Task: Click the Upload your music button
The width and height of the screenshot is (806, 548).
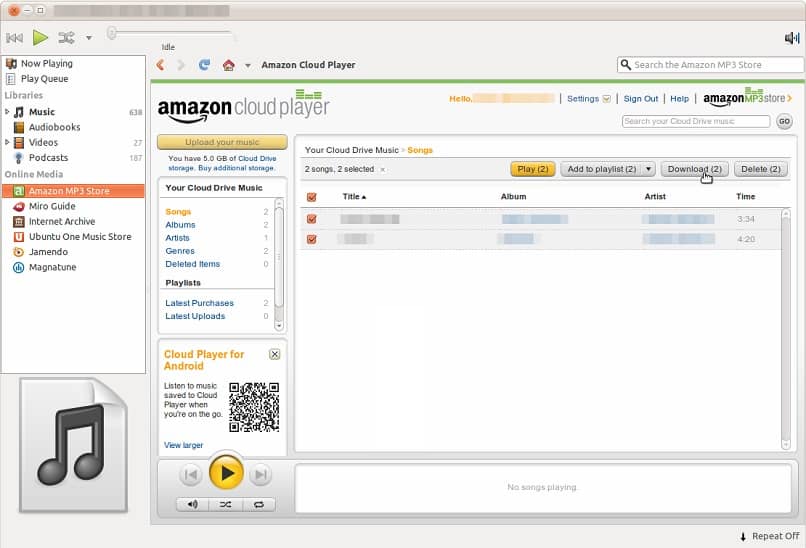Action: (222, 142)
